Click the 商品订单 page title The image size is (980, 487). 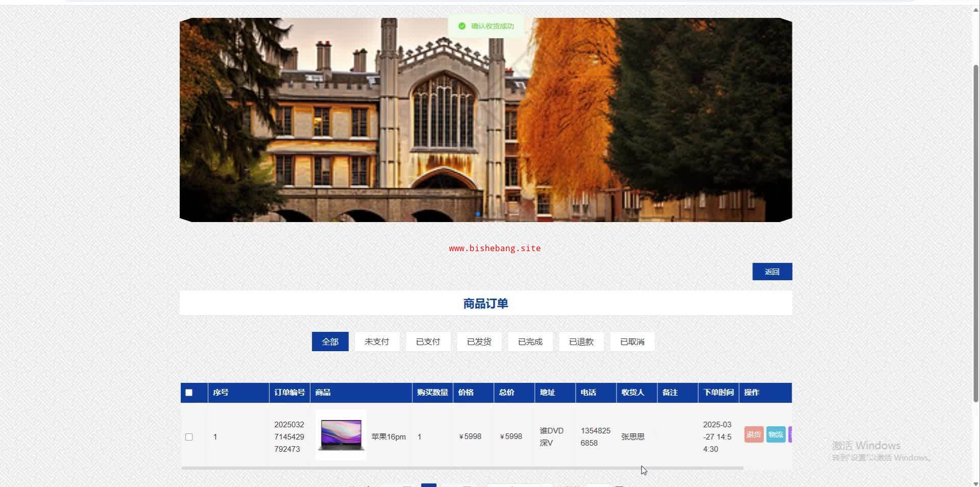(486, 304)
